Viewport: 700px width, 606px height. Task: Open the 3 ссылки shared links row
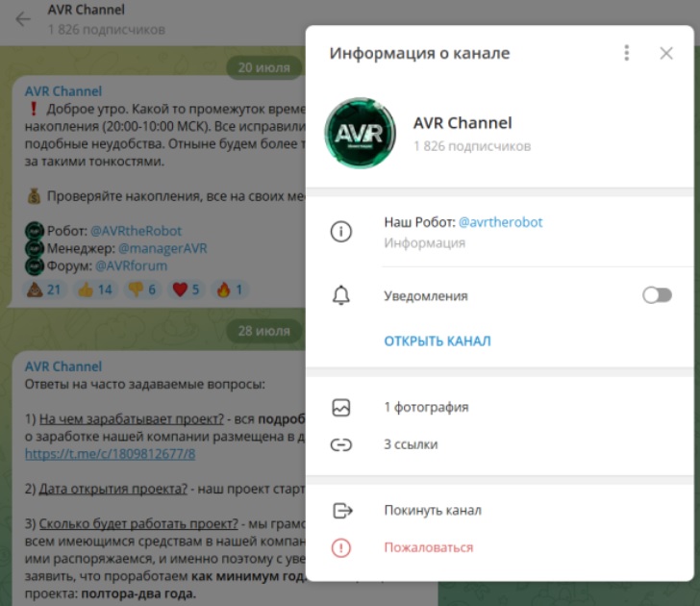coord(500,444)
